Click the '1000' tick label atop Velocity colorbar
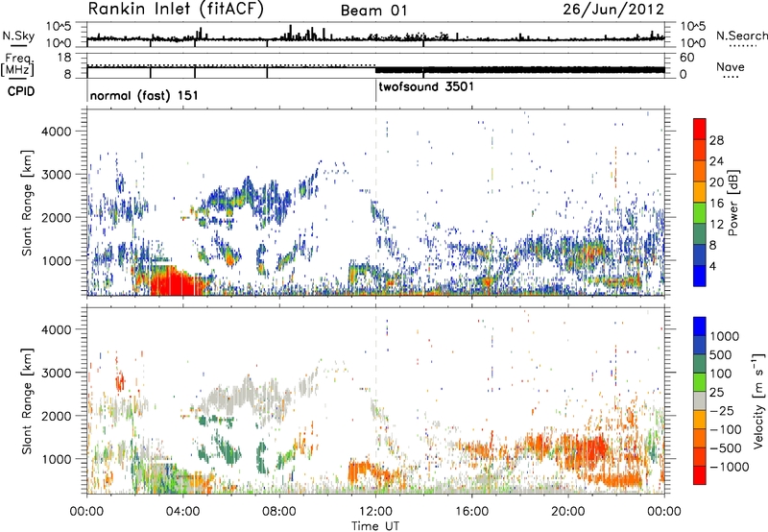 pos(724,336)
